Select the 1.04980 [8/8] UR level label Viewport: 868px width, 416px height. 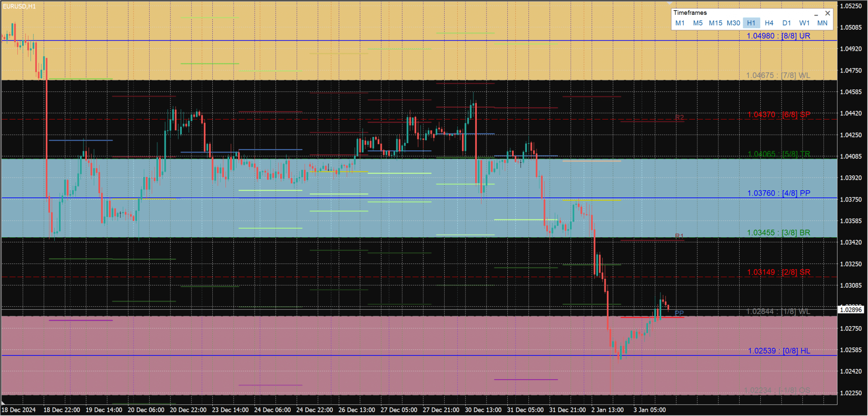click(x=778, y=36)
